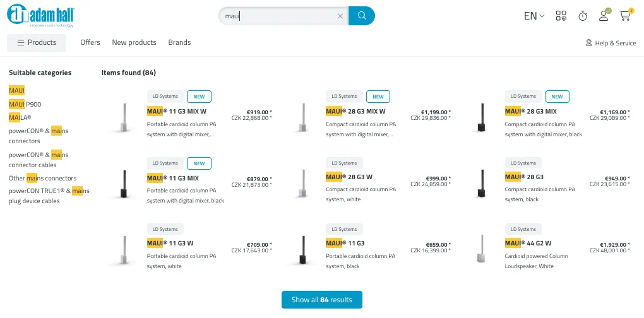This screenshot has height=318, width=644.
Task: Open the New products menu item
Action: (x=134, y=42)
